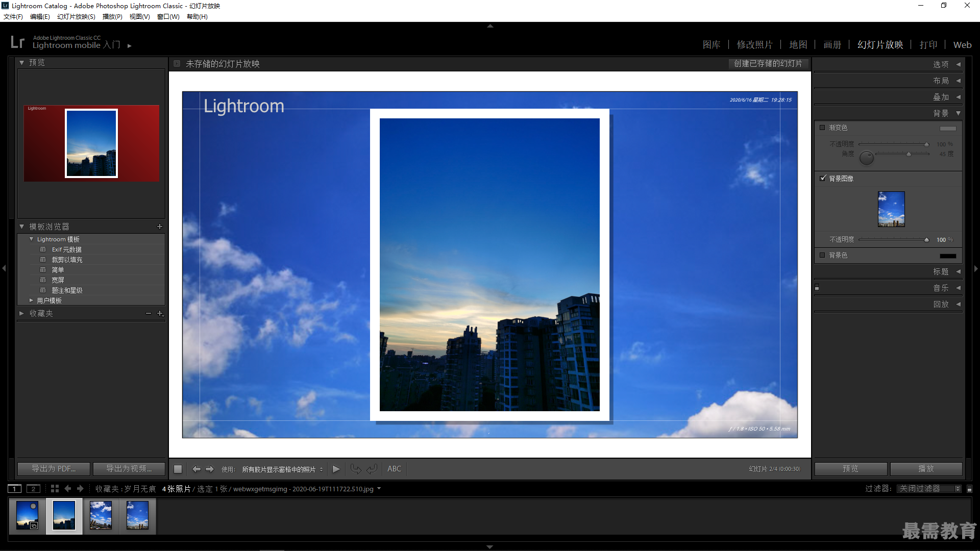Viewport: 980px width, 551px height.
Task: Go to previous slide with left arrow
Action: pyautogui.click(x=196, y=469)
